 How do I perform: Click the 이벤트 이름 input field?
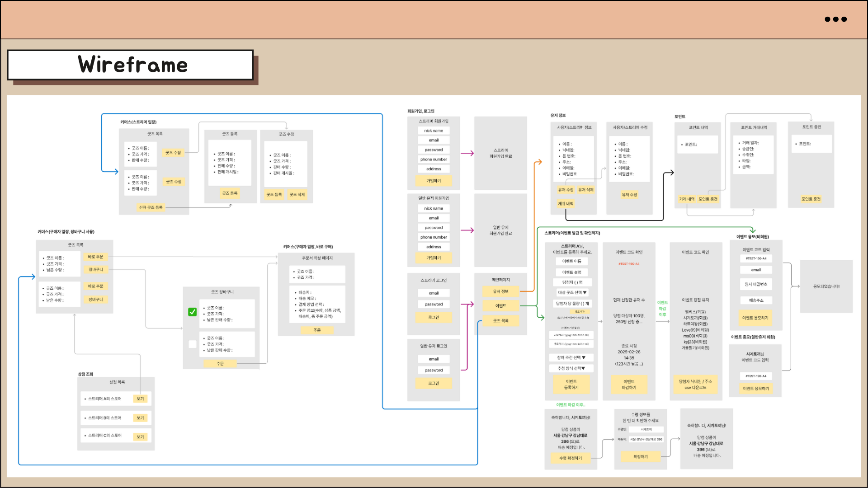point(571,261)
